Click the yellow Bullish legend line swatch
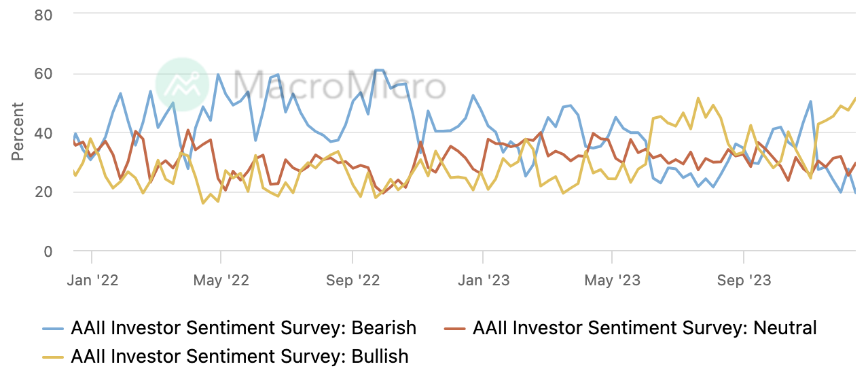 click(x=53, y=357)
